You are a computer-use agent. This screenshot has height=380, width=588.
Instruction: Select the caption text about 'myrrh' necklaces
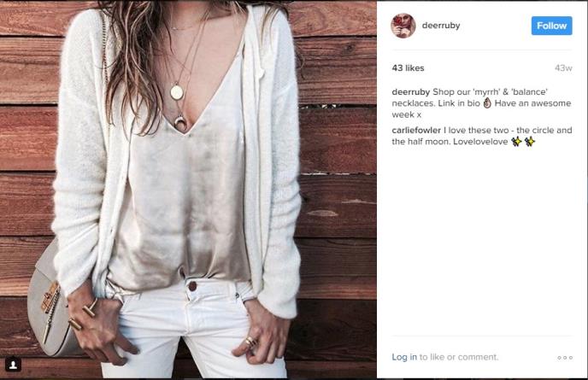pos(481,103)
